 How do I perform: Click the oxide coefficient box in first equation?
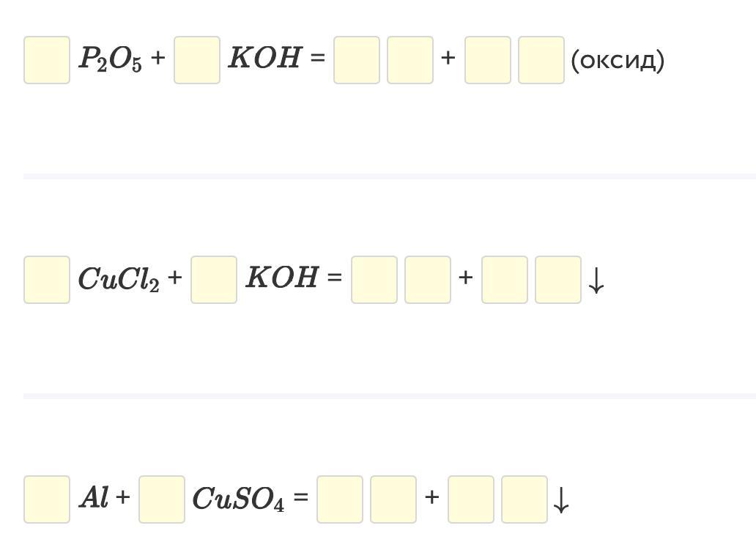coord(488,60)
